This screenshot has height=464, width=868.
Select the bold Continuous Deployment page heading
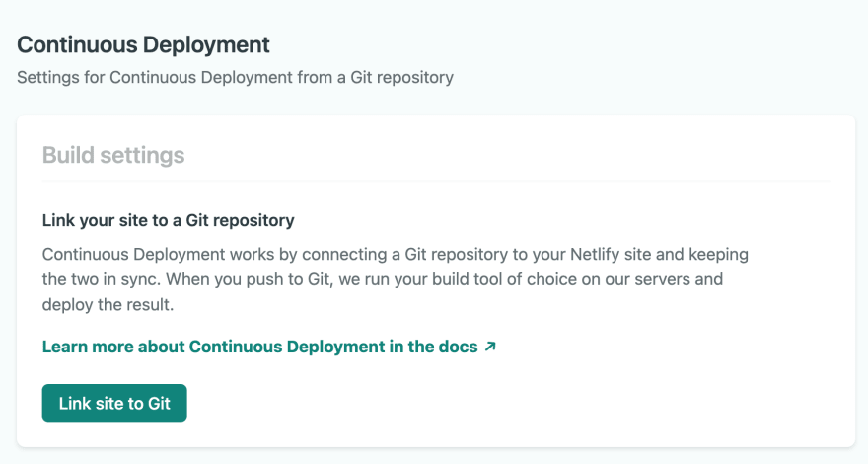pyautogui.click(x=143, y=44)
